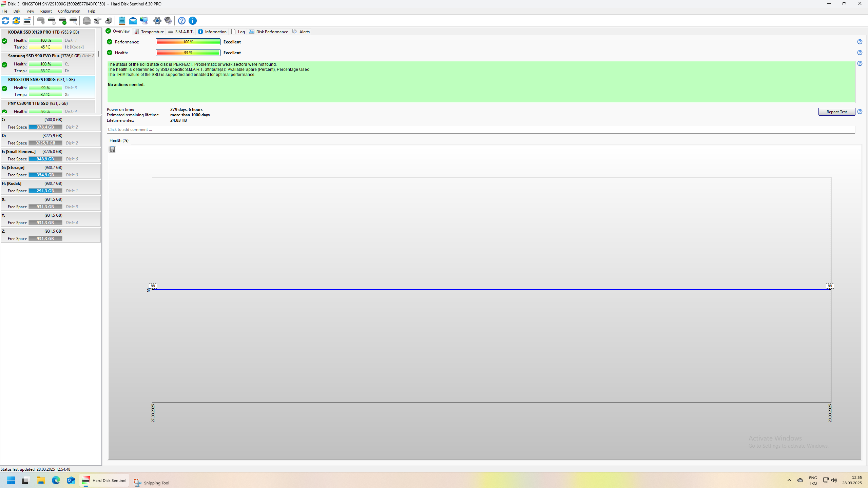Click the C: free space 378,4 GB bar
This screenshot has height=488, width=868.
pyautogui.click(x=45, y=127)
